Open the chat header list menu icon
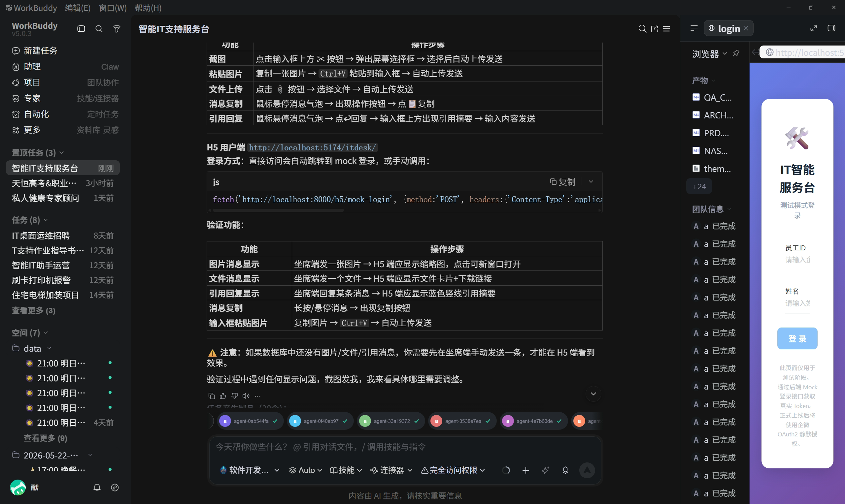This screenshot has height=504, width=845. pyautogui.click(x=667, y=29)
